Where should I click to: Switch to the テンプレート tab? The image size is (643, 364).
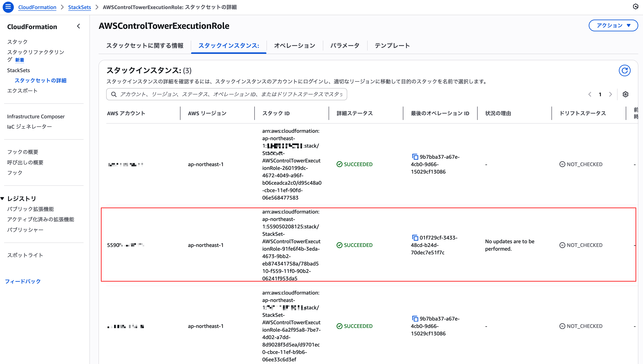(x=392, y=46)
